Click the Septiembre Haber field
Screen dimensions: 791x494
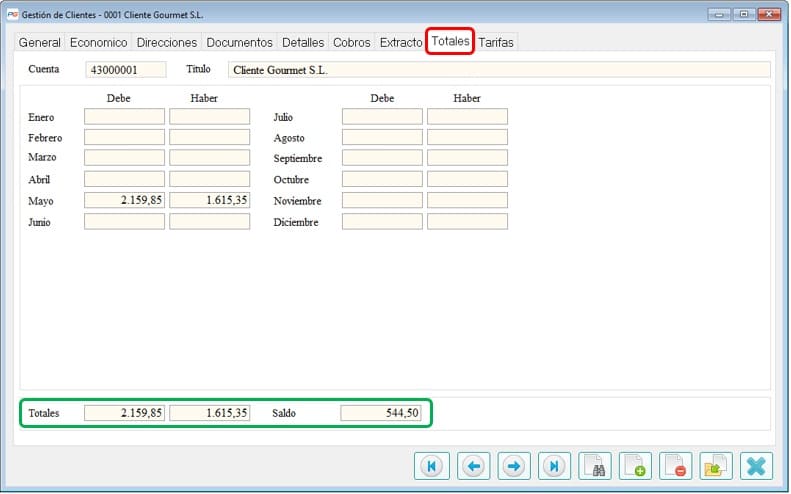467,157
